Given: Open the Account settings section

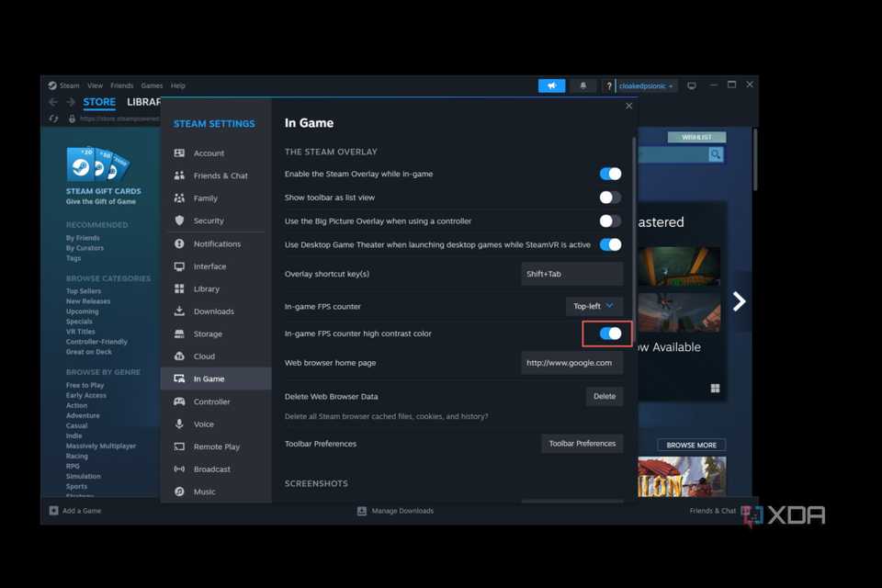Looking at the screenshot, I should pos(204,153).
